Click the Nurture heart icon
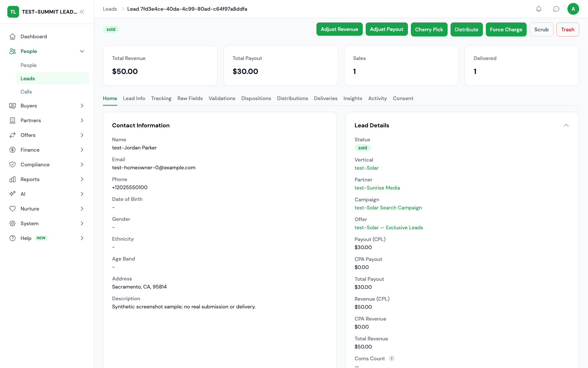This screenshot has height=368, width=588. [12, 209]
